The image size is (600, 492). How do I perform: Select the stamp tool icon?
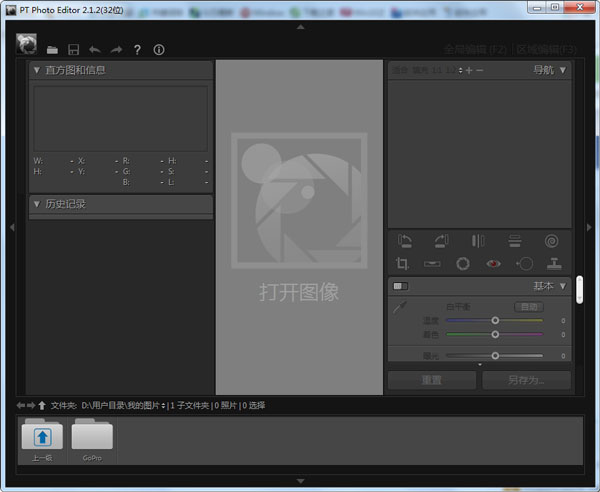coord(554,263)
